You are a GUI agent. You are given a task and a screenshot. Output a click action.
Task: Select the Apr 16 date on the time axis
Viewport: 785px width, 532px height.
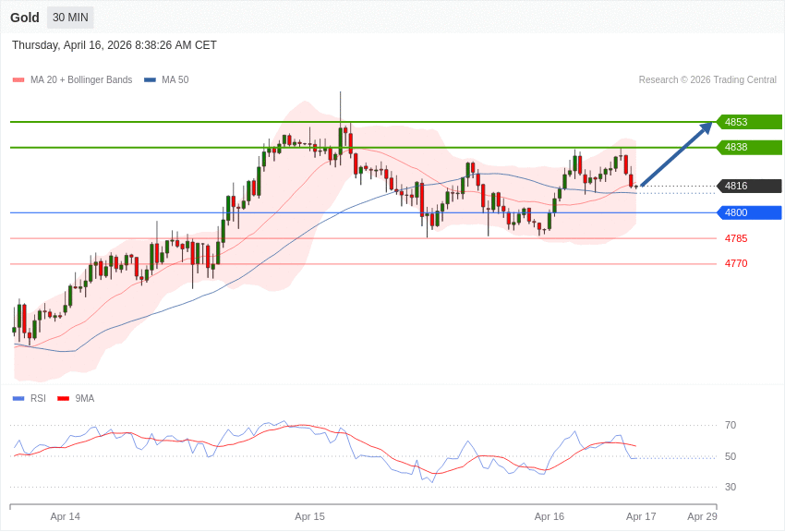coord(549,516)
